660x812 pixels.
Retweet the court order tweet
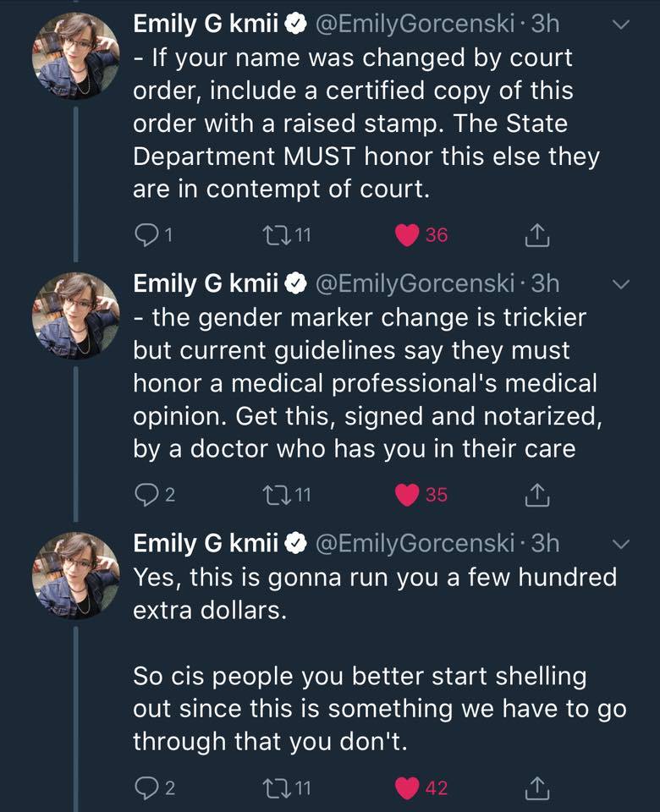(x=278, y=236)
